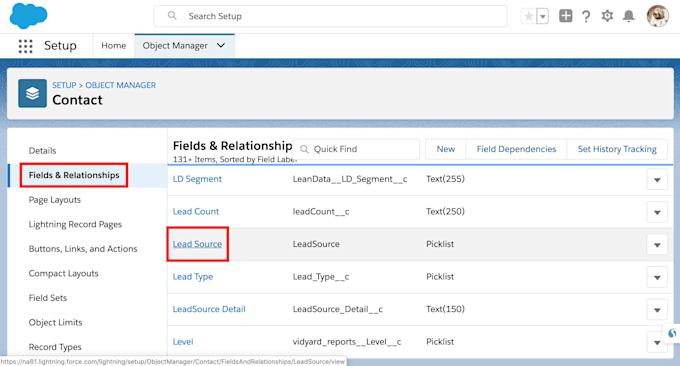Select Fields & Relationships in the sidebar
This screenshot has height=366, width=680.
click(x=74, y=175)
